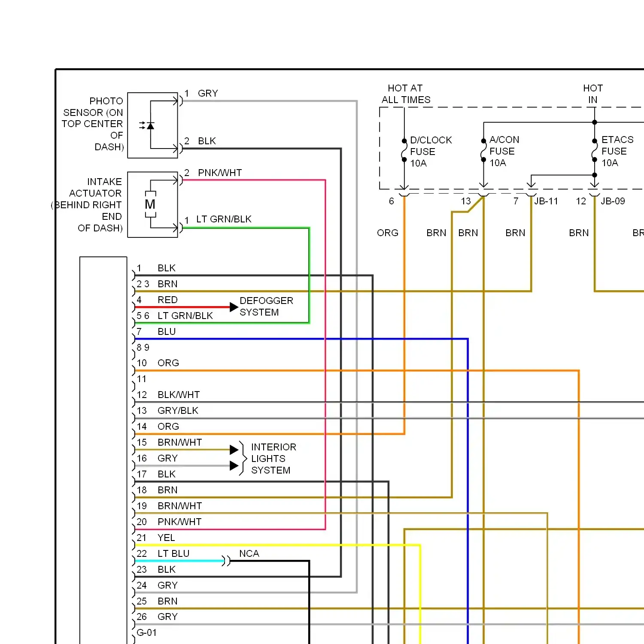This screenshot has width=644, height=644.
Task: Click the 'G-01' ground label
Action: click(x=146, y=632)
